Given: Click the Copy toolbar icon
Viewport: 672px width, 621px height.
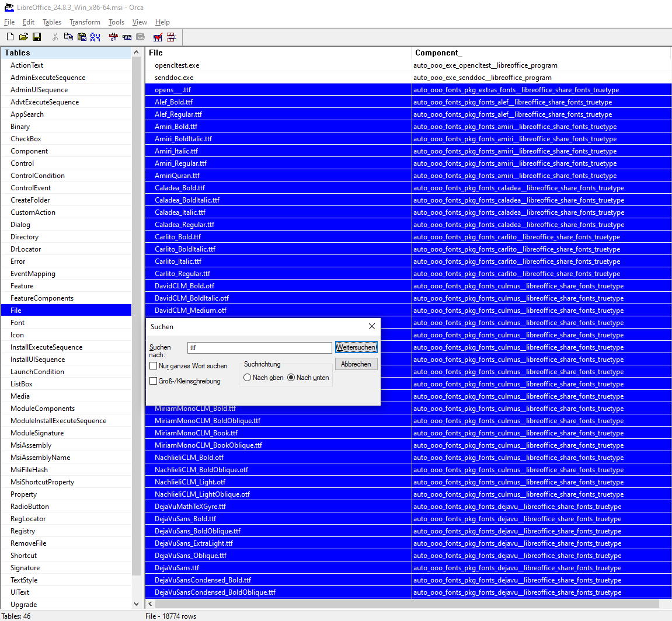Looking at the screenshot, I should point(68,37).
